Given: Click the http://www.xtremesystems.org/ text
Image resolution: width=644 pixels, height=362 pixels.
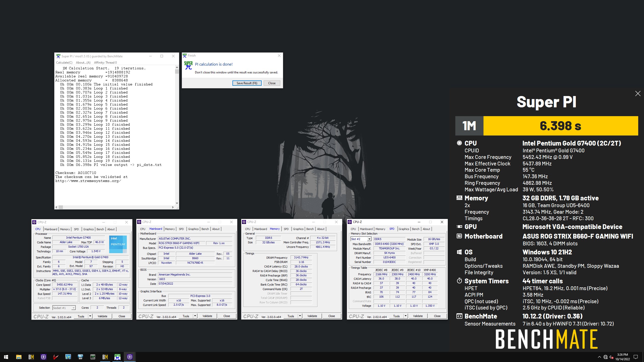Looking at the screenshot, I should [88, 181].
